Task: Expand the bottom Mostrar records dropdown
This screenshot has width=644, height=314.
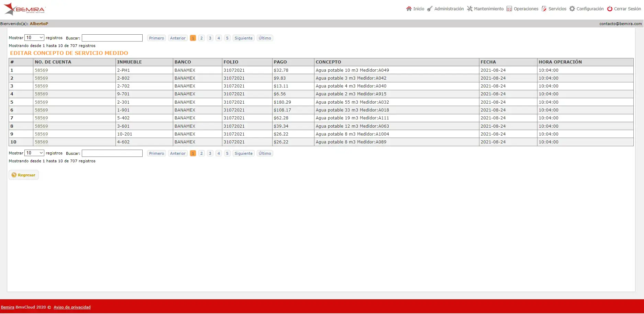Action: (34, 153)
